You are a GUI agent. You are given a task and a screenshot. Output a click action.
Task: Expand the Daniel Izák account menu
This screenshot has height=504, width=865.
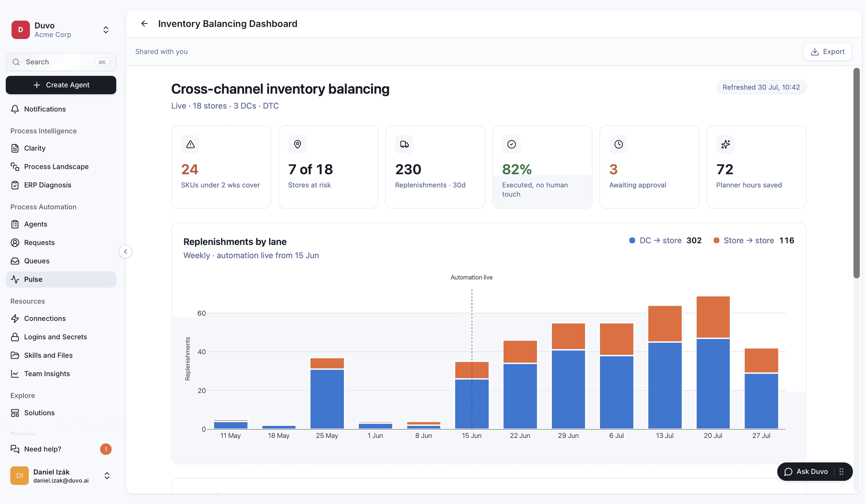pyautogui.click(x=107, y=476)
